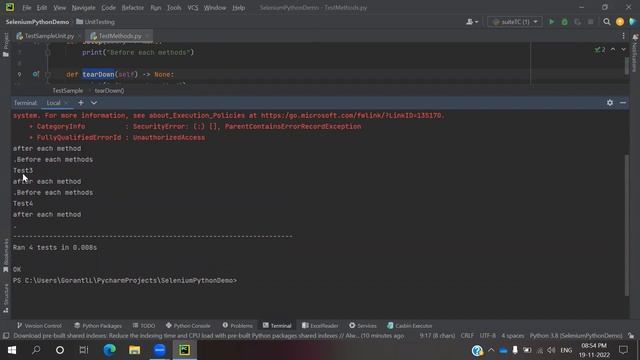Open the Refactor menu
640x360 pixels.
pos(133,8)
